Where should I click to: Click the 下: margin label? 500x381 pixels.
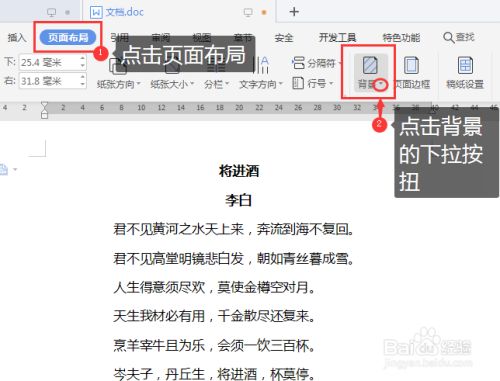10,62
